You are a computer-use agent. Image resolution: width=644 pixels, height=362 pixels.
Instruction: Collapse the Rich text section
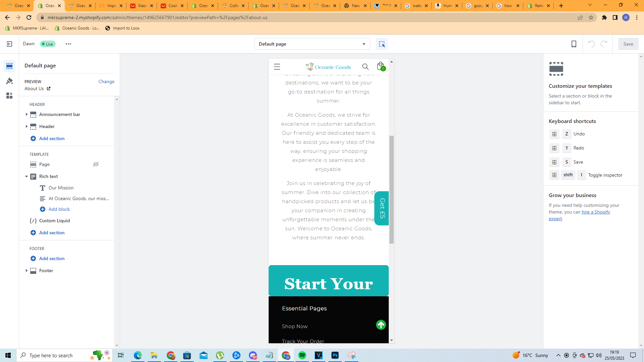pyautogui.click(x=26, y=176)
